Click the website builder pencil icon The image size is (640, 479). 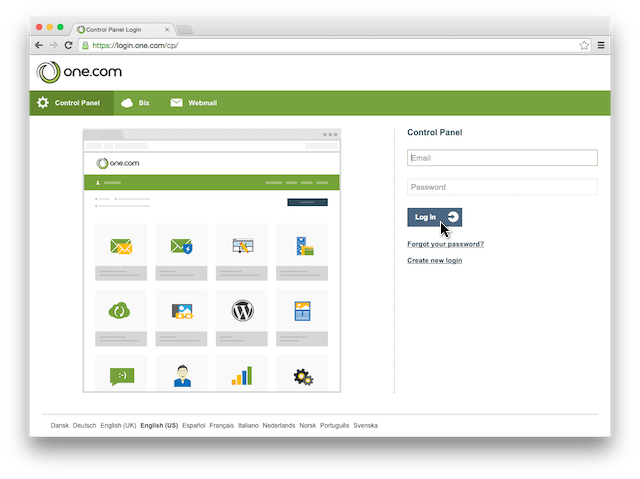[242, 246]
